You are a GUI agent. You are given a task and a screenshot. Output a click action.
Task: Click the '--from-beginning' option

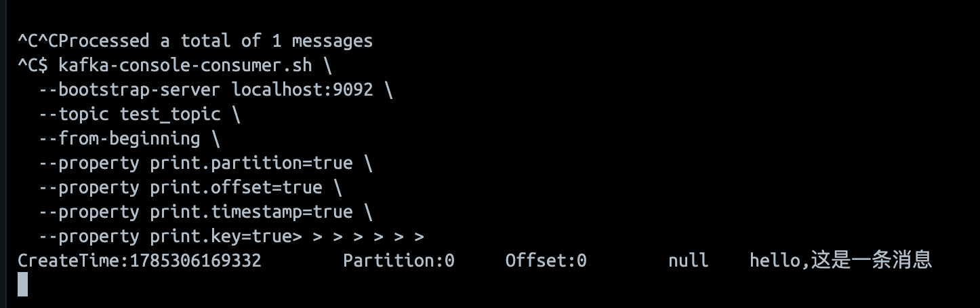119,138
